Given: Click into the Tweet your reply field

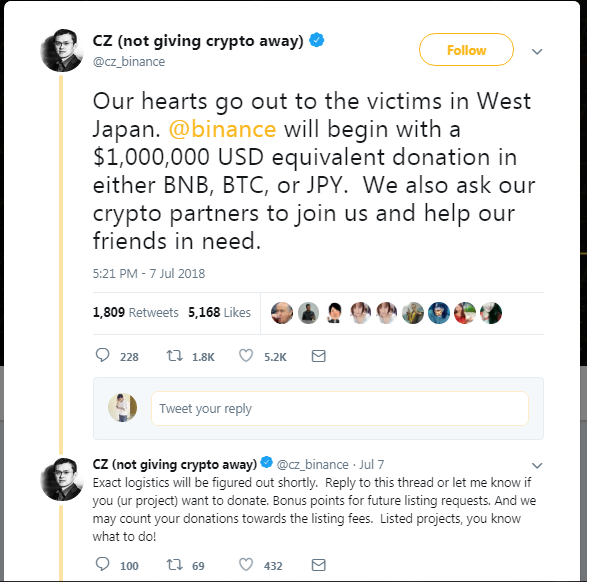Looking at the screenshot, I should pyautogui.click(x=340, y=408).
